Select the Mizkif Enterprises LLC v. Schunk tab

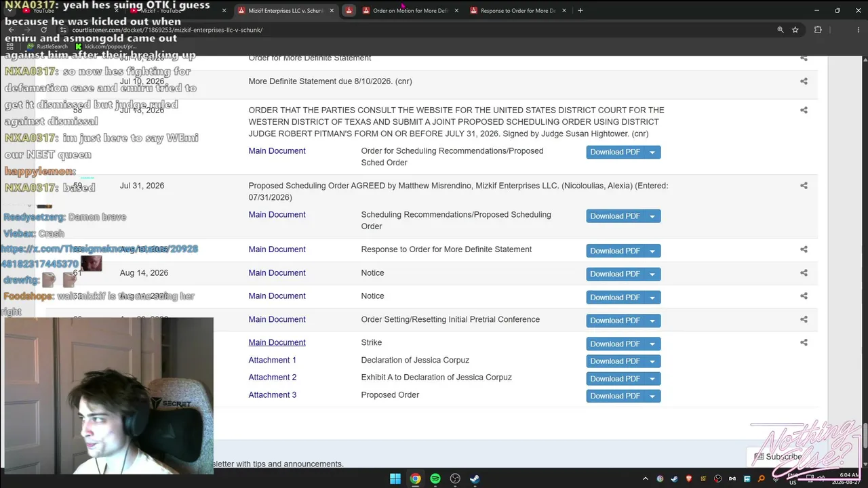click(x=285, y=11)
